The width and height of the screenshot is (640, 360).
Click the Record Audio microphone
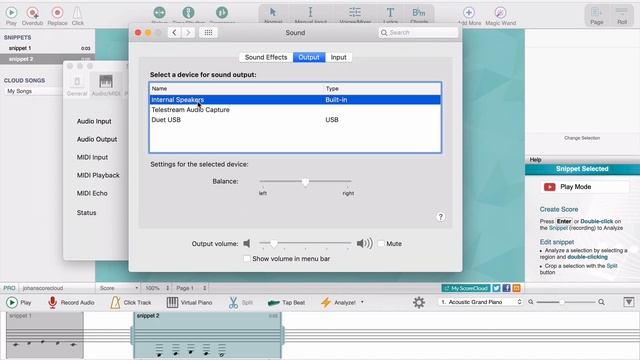pos(52,302)
